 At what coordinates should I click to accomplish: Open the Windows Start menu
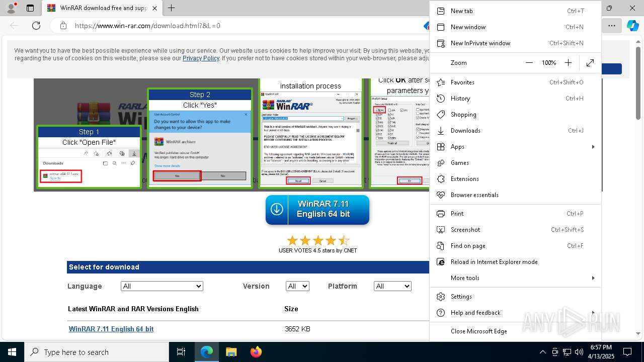point(12,352)
